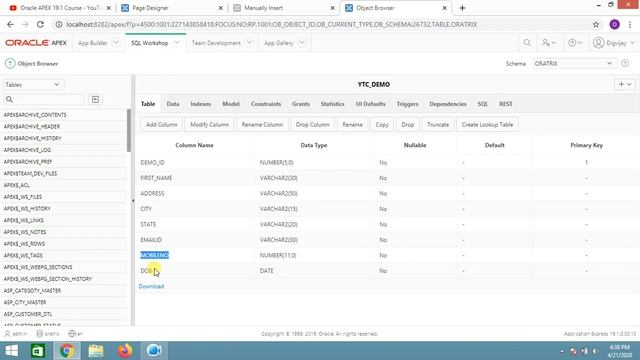Open a new browser tab
The width and height of the screenshot is (640, 360).
[462, 8]
